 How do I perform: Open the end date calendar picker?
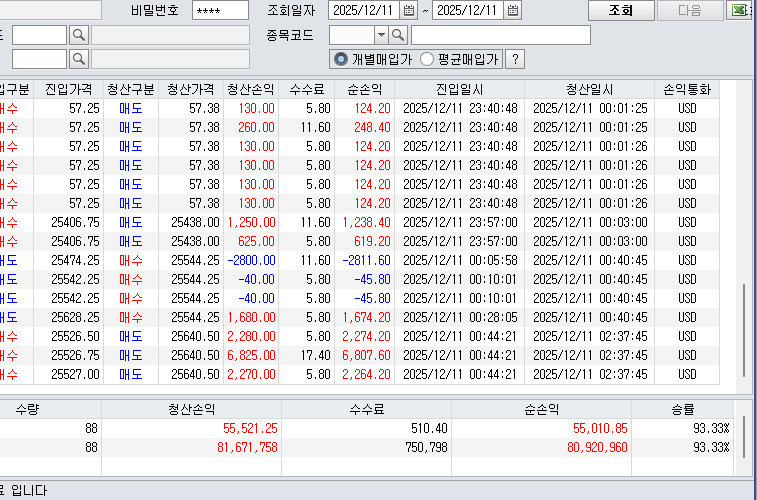coord(513,11)
